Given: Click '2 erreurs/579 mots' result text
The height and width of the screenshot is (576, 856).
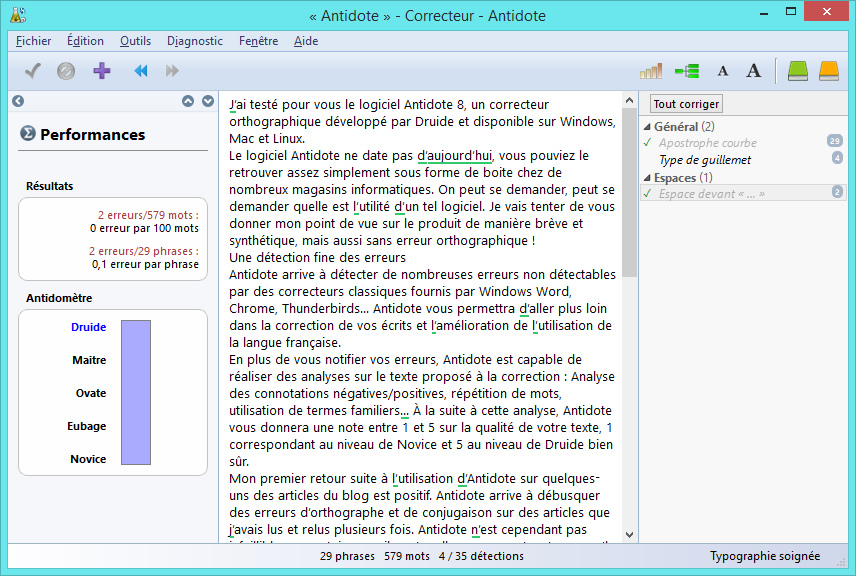Looking at the screenshot, I should point(148,215).
